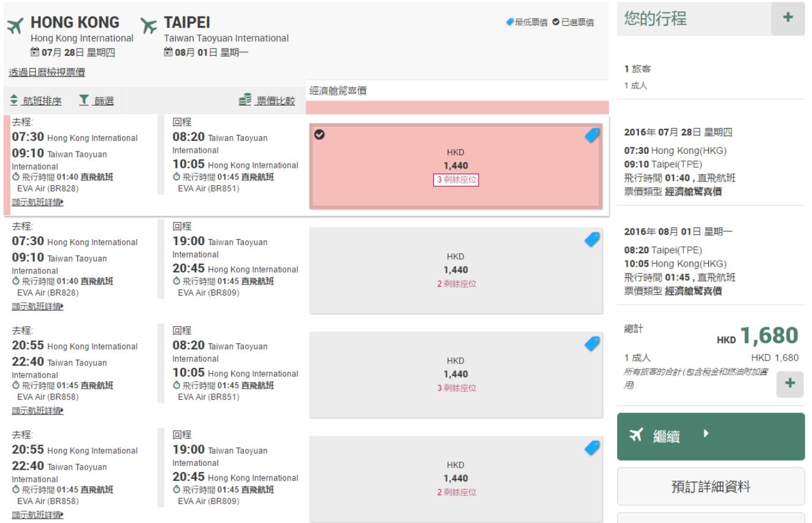Expand the 您的行程 panel with the plus button
812x523 pixels.
point(787,18)
